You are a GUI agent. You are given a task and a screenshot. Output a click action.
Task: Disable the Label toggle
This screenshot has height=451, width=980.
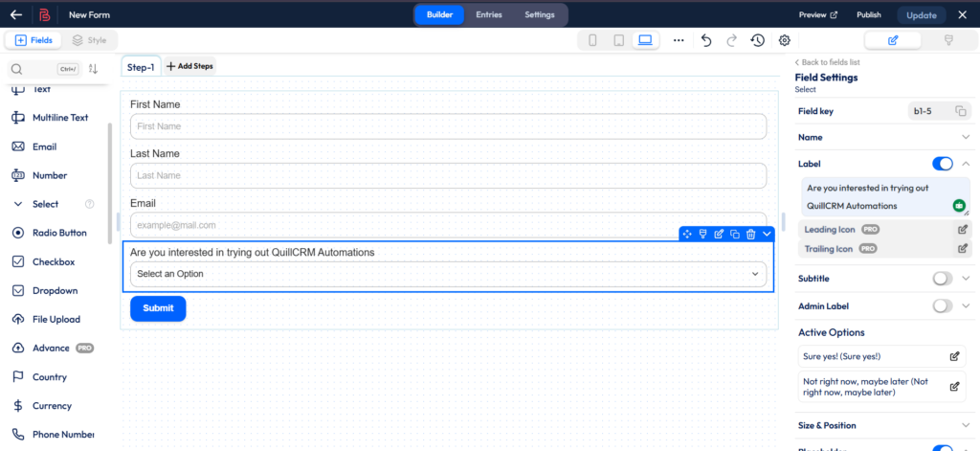943,164
